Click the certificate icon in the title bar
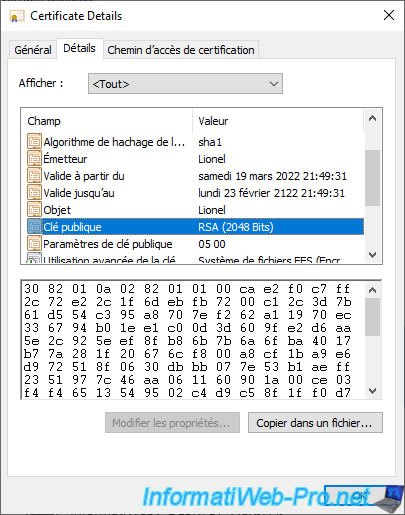 click(x=17, y=16)
